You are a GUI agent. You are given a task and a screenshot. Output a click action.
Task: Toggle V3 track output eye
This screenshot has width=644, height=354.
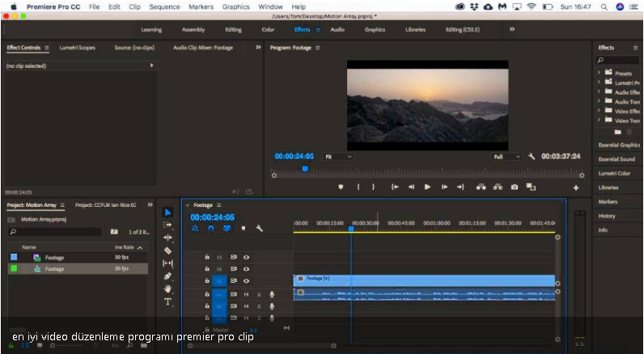(x=247, y=257)
